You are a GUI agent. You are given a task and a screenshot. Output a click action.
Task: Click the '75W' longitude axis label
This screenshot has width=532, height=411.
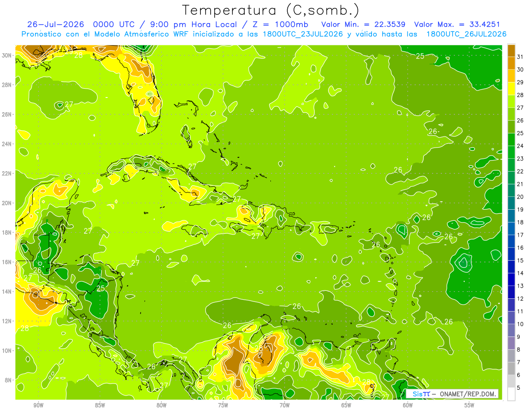click(x=223, y=405)
